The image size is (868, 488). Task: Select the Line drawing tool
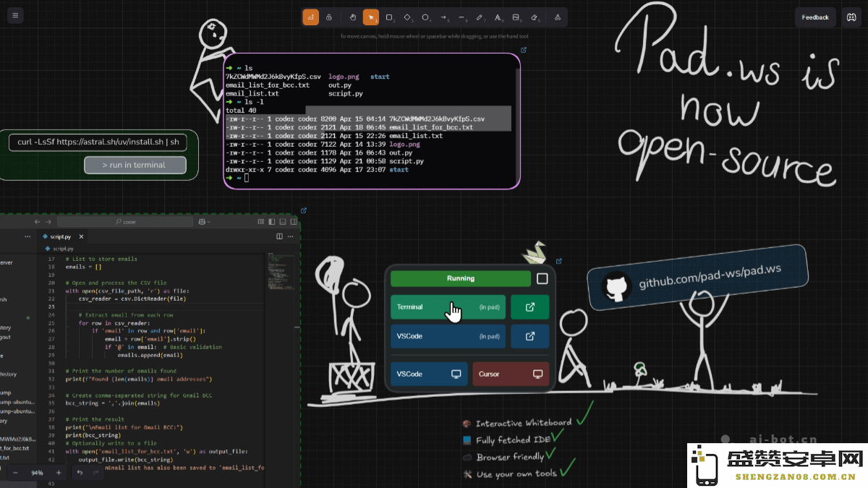(462, 17)
